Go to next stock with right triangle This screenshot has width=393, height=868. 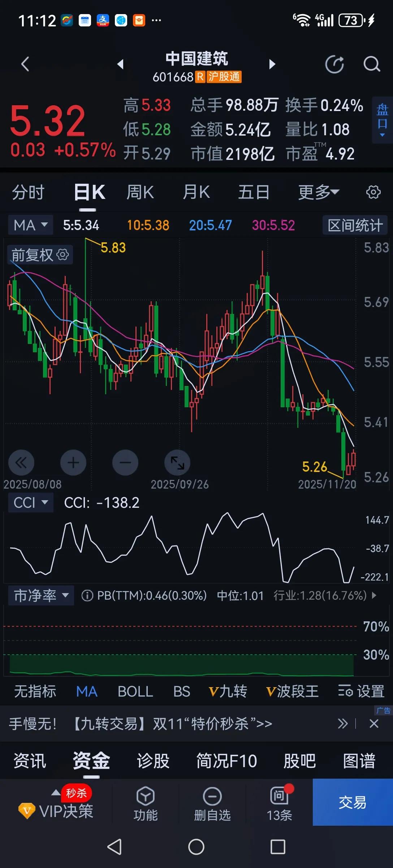(x=272, y=64)
